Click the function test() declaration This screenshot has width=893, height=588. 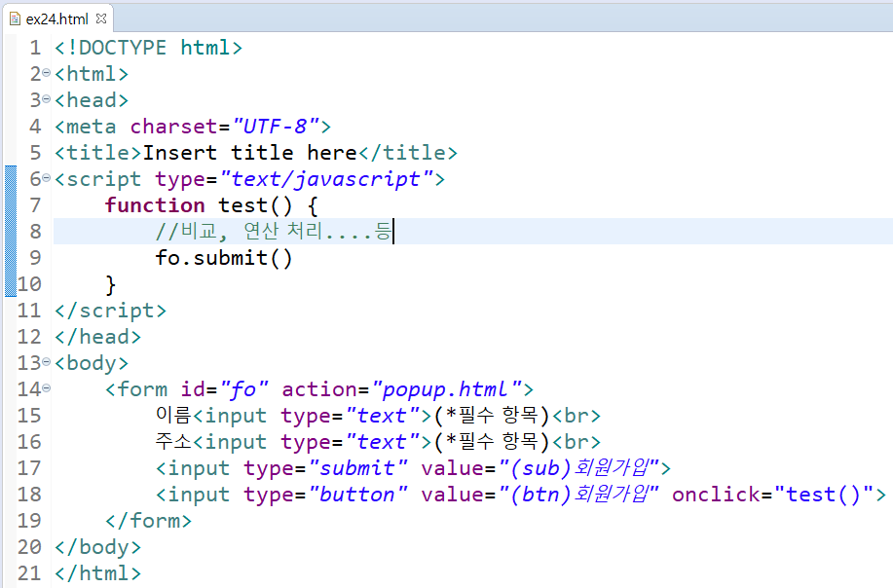[211, 205]
